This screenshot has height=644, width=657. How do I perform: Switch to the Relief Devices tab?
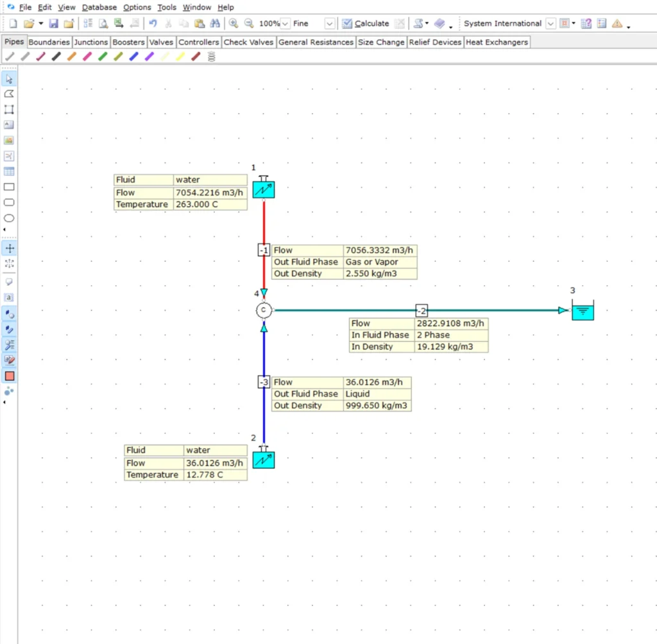436,42
